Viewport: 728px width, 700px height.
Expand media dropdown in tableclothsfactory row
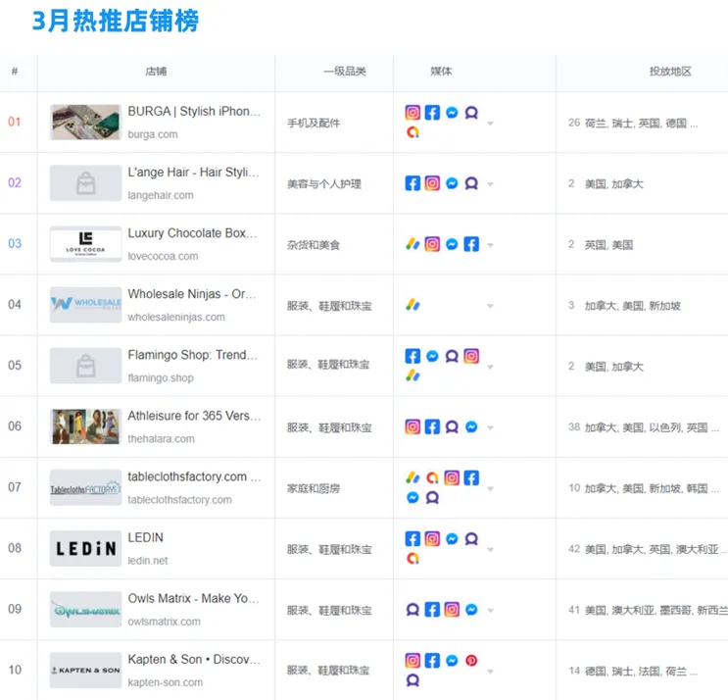490,488
